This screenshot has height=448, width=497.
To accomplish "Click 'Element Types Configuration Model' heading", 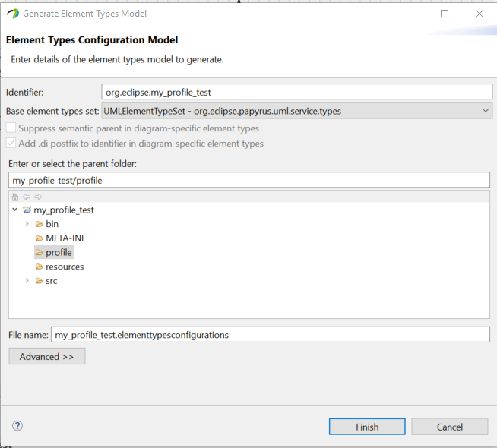I will coord(92,40).
